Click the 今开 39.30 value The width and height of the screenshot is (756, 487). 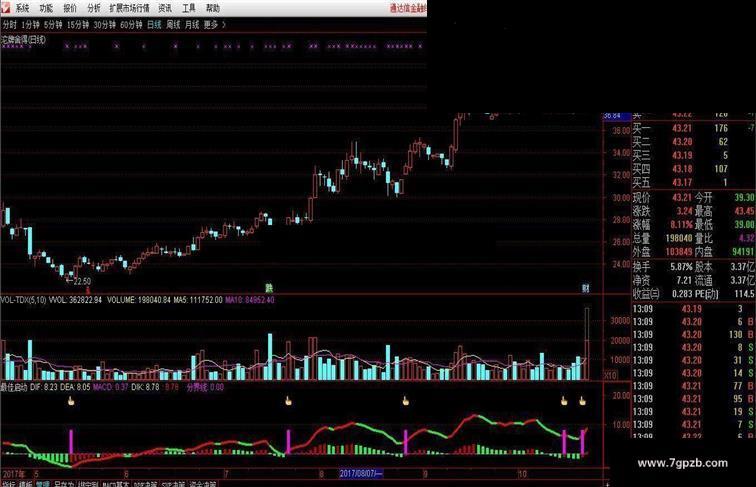[744, 198]
